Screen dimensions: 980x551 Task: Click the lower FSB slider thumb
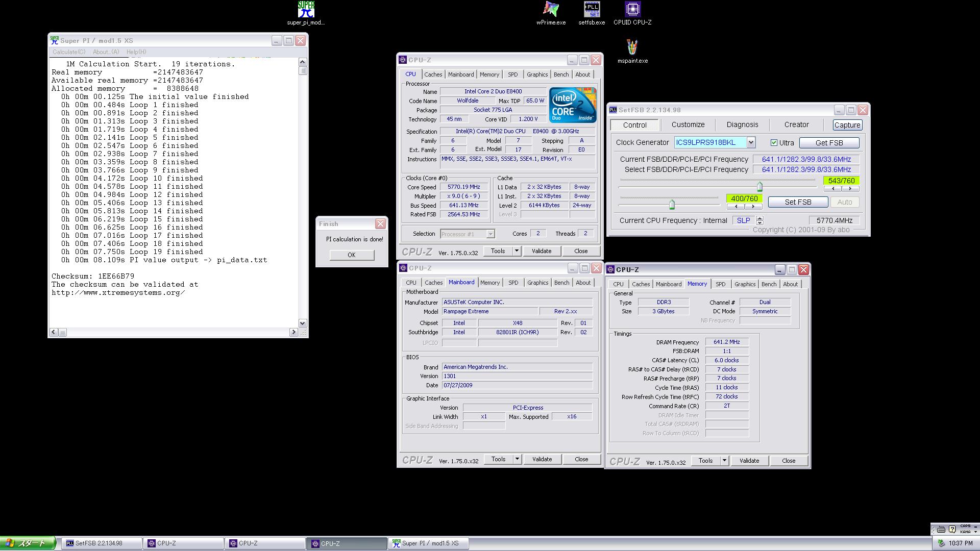[x=672, y=205]
